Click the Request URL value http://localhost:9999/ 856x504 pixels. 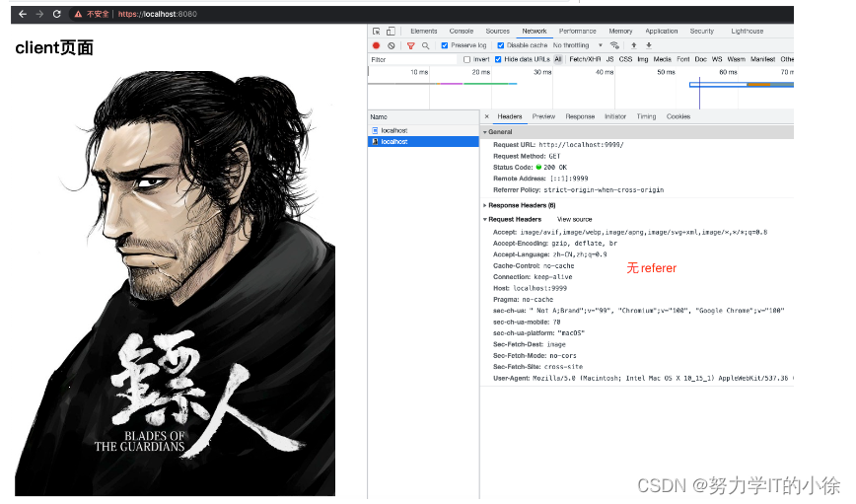(x=581, y=145)
